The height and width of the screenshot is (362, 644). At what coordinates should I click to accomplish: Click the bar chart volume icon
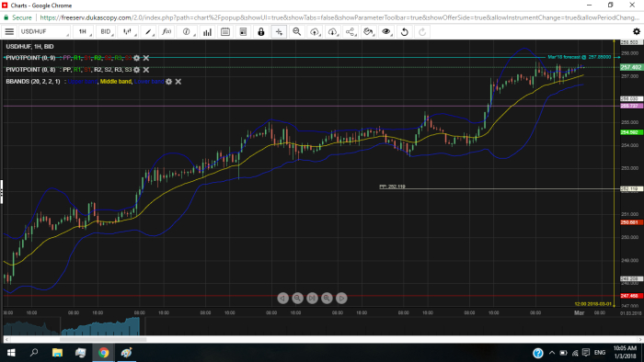pyautogui.click(x=207, y=31)
